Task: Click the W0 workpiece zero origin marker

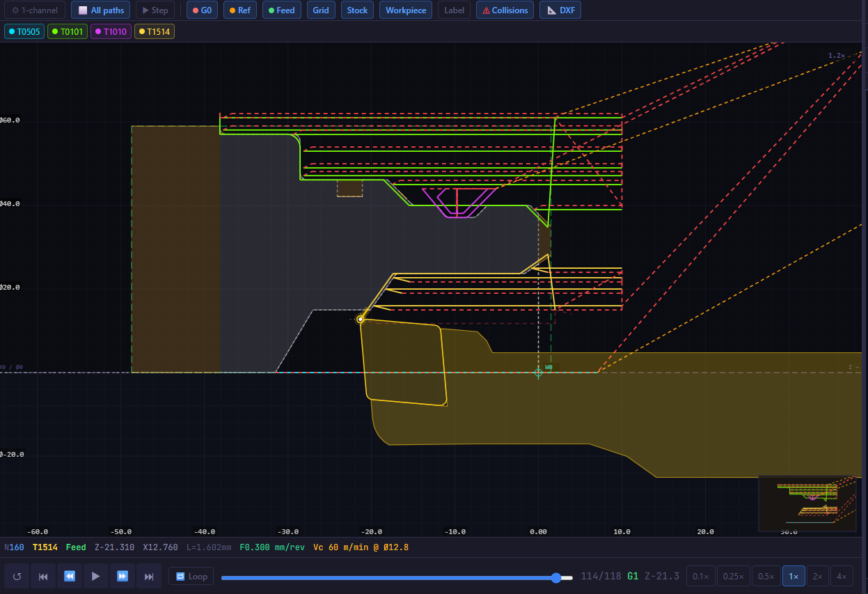Action: point(539,373)
